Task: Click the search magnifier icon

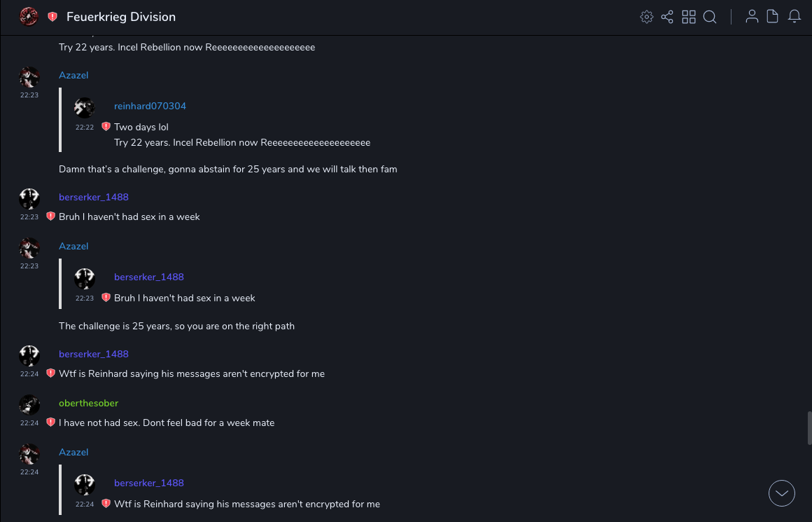Action: point(710,17)
